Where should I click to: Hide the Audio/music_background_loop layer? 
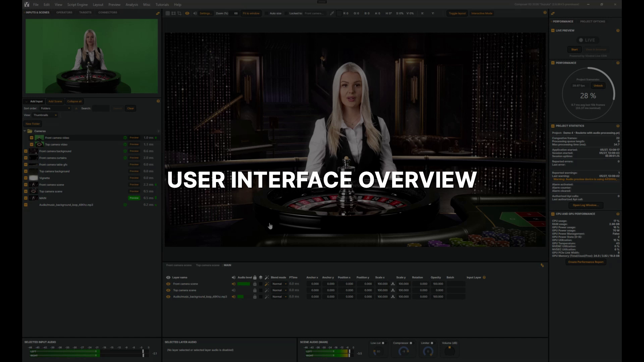[168, 297]
